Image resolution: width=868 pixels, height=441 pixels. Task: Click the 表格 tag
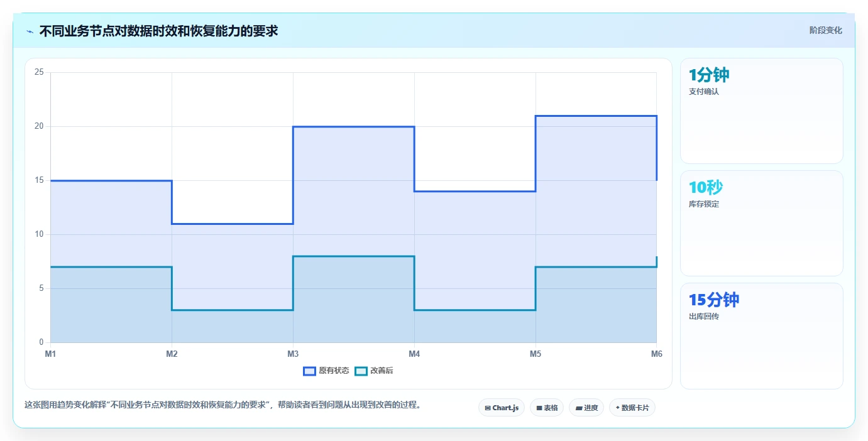point(547,408)
